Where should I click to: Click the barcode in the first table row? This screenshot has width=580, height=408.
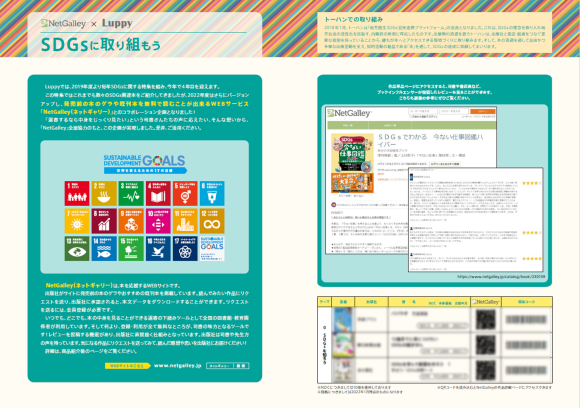coord(526,320)
